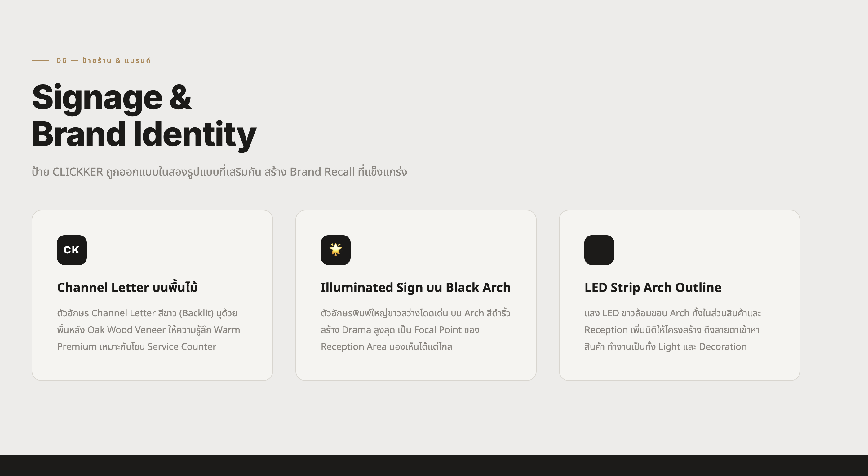Click the word "Decoration" in the LED card
Image resolution: width=868 pixels, height=476 pixels.
[722, 347]
